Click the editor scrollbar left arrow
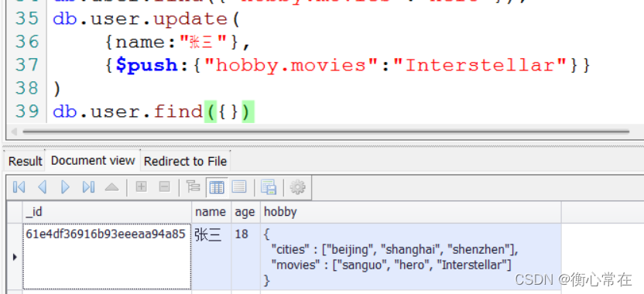Screen dimensions: 644x294 coord(14,132)
